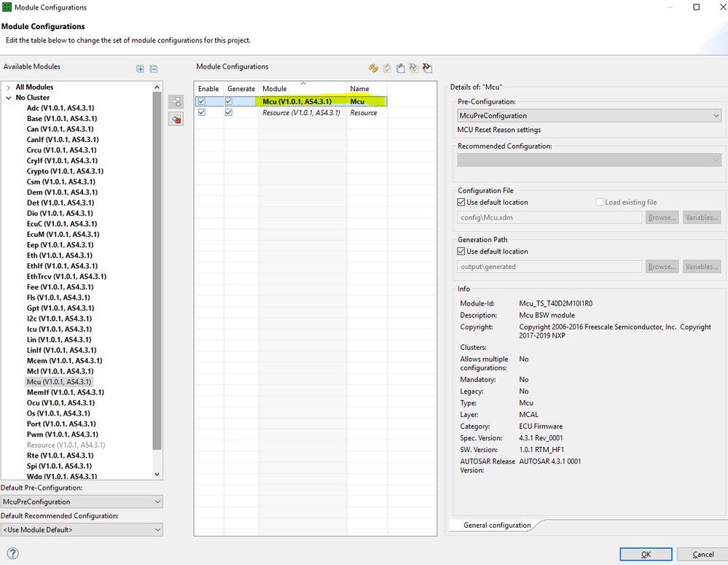
Task: Select Crypto (V1.0.1, AS4.3.1) module
Action: [x=65, y=171]
